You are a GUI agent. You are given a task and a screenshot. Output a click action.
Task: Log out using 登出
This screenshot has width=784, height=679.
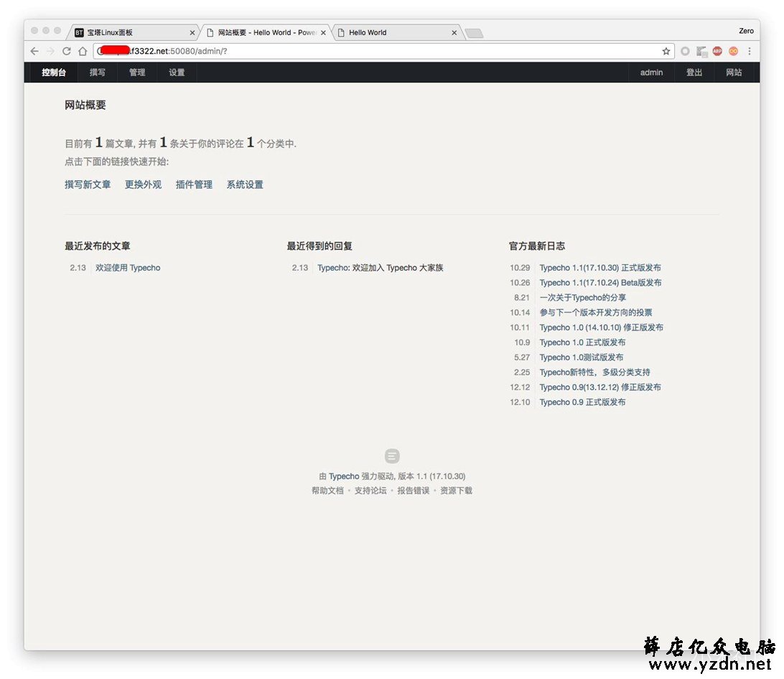point(694,72)
